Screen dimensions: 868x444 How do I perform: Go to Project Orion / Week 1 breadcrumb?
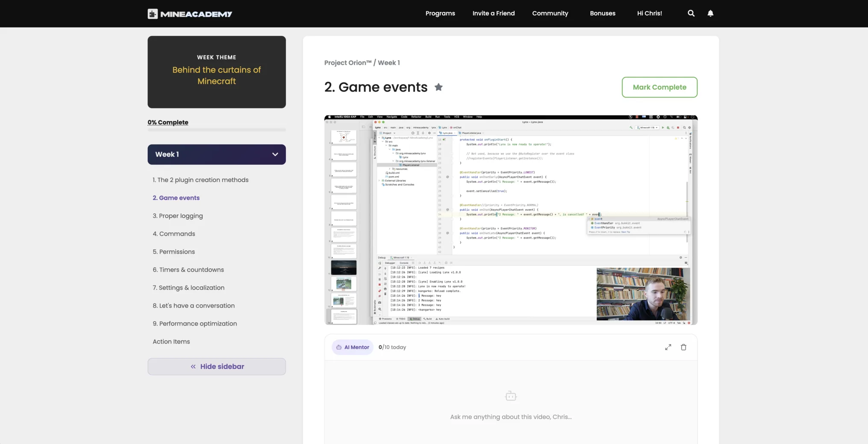coord(362,63)
